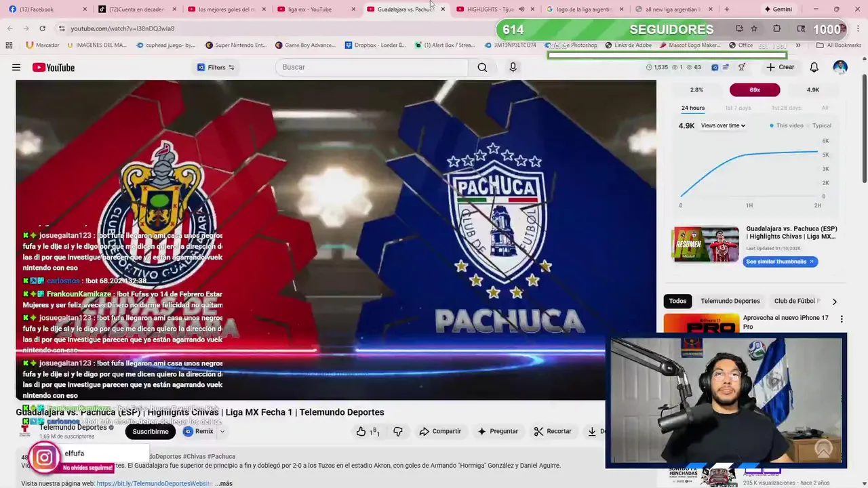Select the Telemundo Deportes filter chip
This screenshot has width=868, height=488.
(730, 301)
